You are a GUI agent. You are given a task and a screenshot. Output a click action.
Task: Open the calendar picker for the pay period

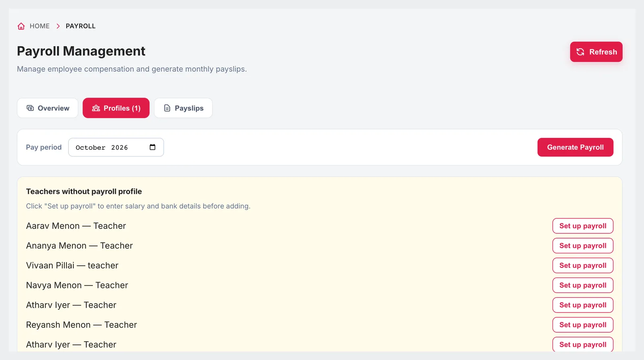click(x=153, y=147)
